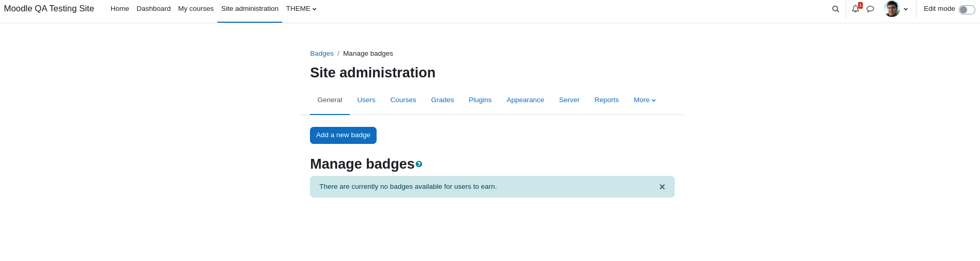Switch to the Plugins tab
980x261 pixels.
(x=480, y=100)
